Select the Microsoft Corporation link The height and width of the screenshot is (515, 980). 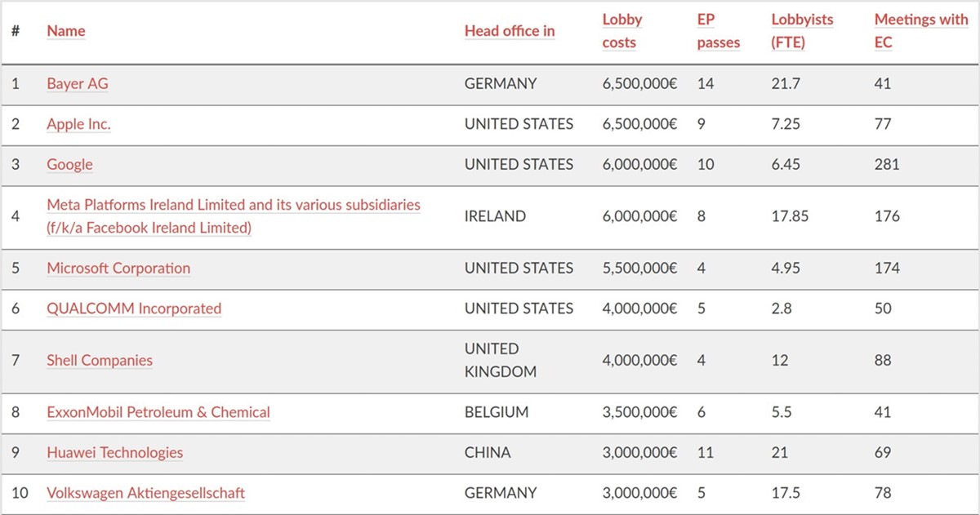(x=118, y=268)
